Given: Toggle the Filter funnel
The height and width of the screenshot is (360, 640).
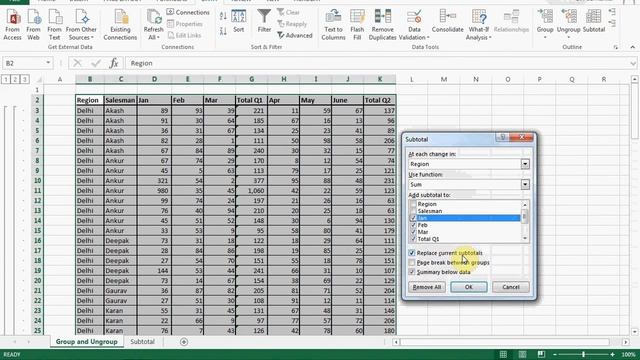Looking at the screenshot, I should (264, 21).
